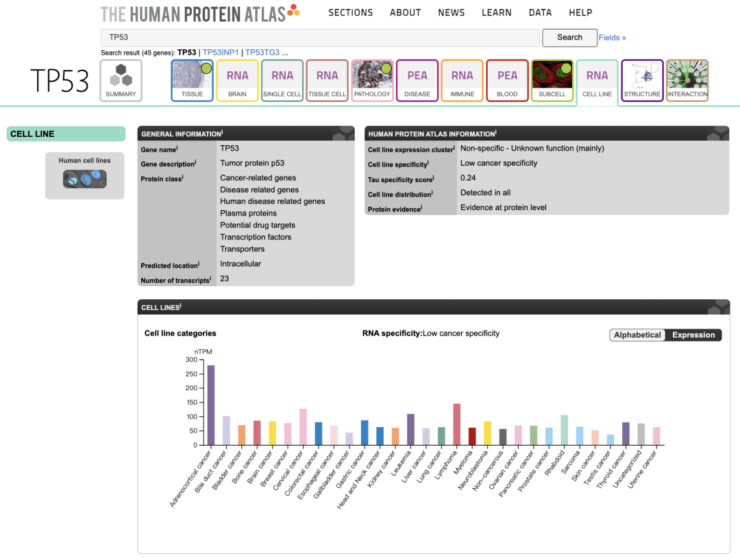
Task: Open the PEA Disease section tile
Action: click(x=417, y=81)
